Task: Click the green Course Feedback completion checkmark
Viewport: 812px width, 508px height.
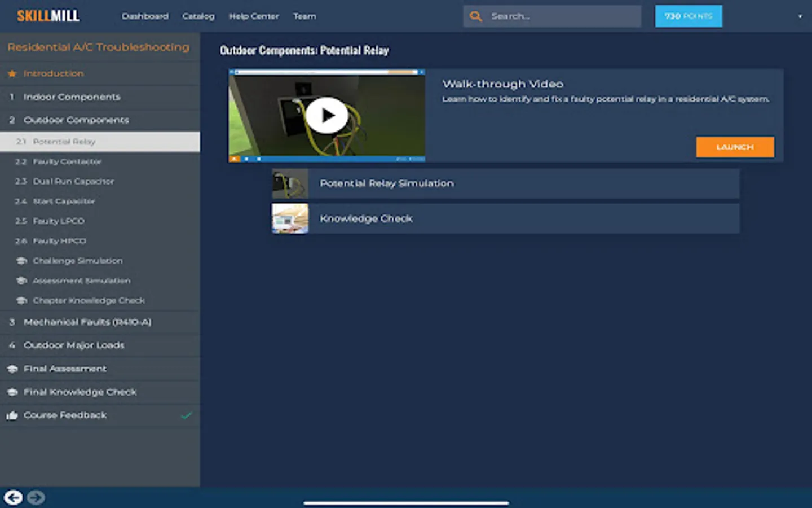Action: 187,415
